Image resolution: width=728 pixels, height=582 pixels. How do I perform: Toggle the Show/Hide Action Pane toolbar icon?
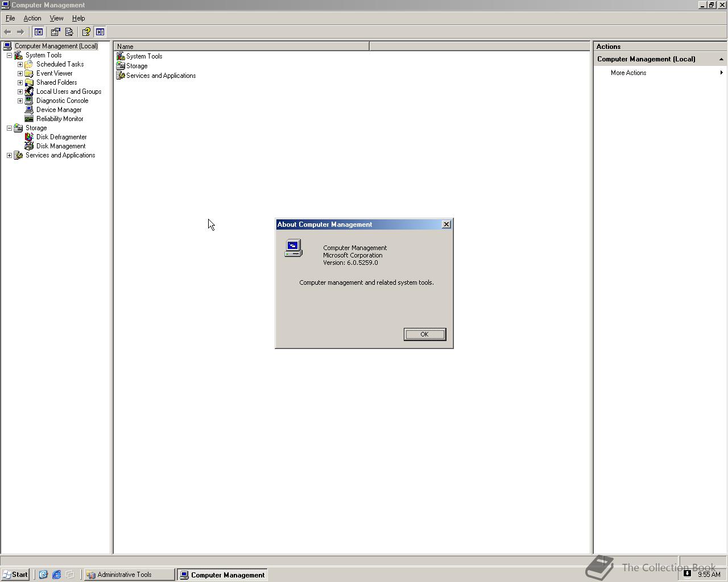[100, 32]
